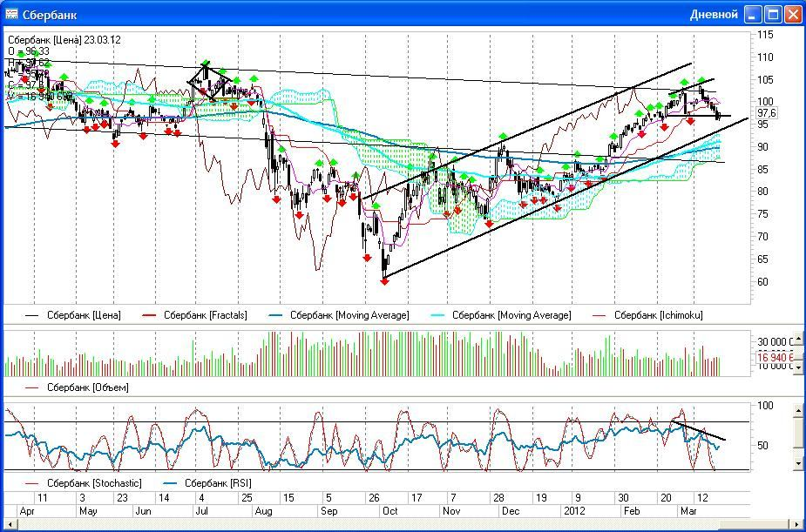Click the chart window icon beside Сбербанк title
The width and height of the screenshot is (806, 532).
point(11,13)
